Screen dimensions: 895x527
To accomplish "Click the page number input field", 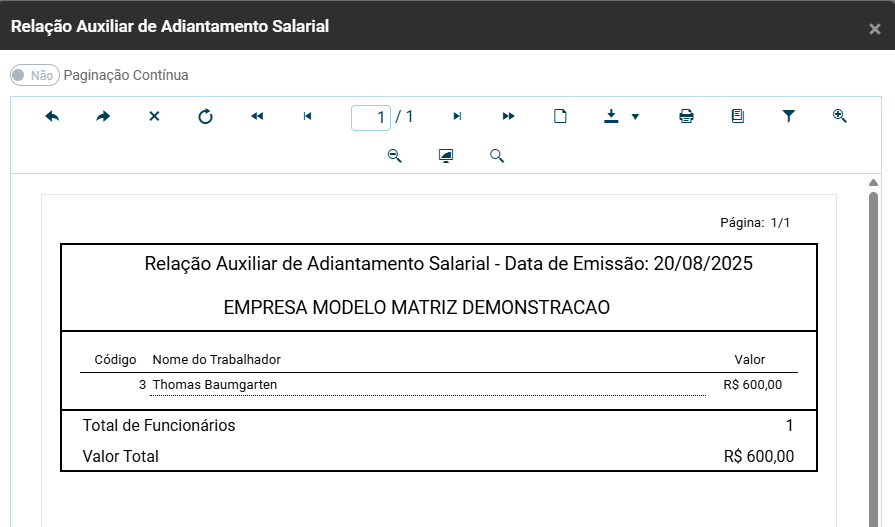I will point(371,118).
